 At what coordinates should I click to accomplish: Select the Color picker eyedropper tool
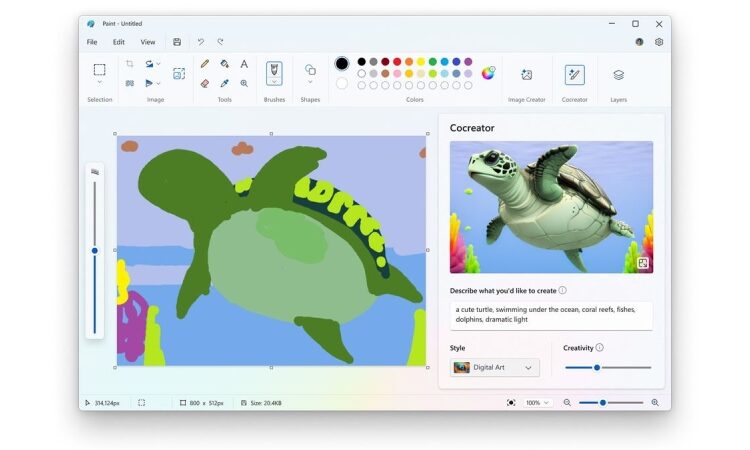click(x=224, y=83)
